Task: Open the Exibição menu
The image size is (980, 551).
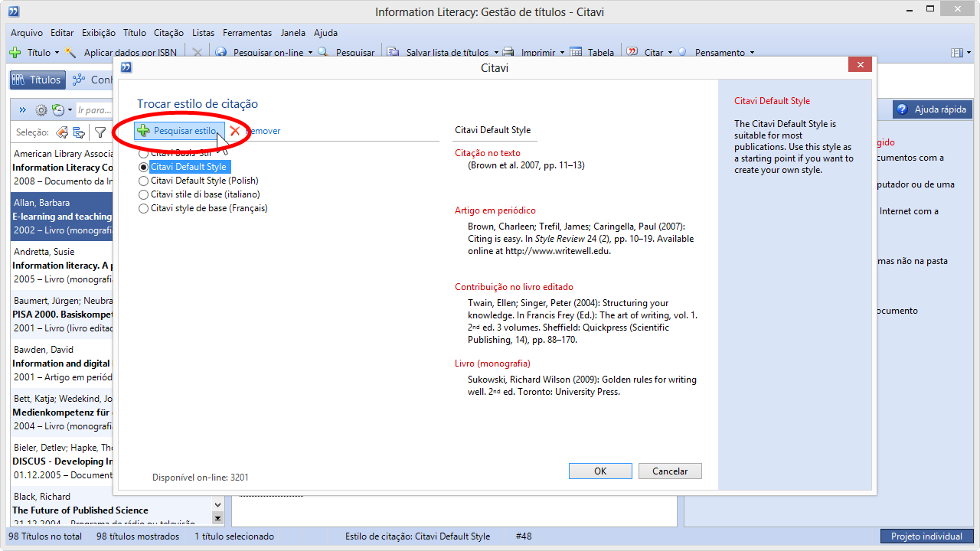Action: 99,33
